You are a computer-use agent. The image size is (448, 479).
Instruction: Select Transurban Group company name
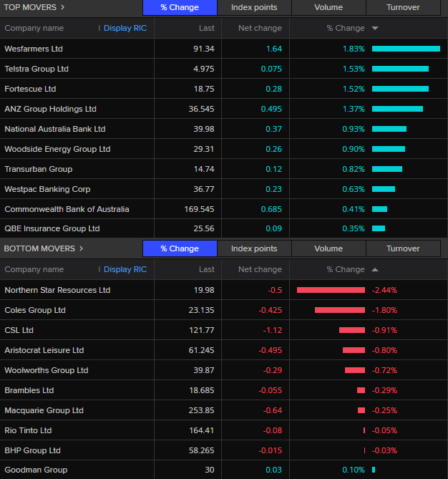39,169
